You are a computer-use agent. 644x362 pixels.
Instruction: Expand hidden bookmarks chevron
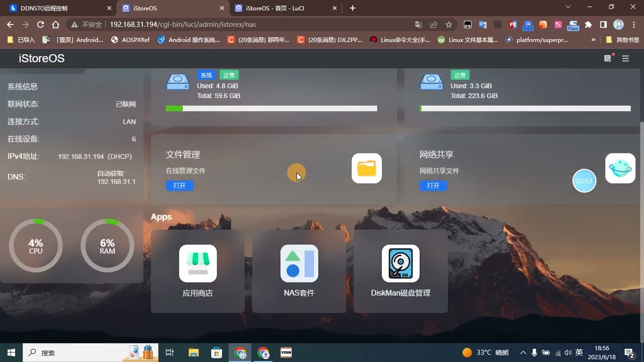pos(593,40)
